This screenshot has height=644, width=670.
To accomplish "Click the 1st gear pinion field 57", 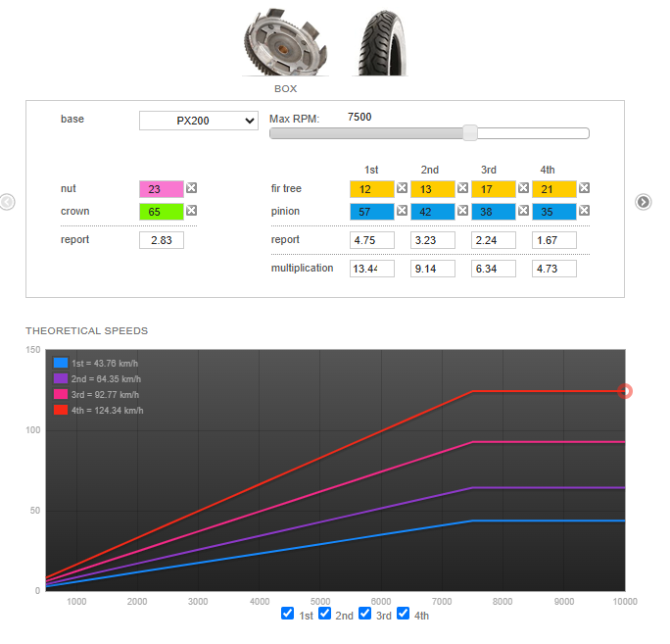I will [371, 211].
